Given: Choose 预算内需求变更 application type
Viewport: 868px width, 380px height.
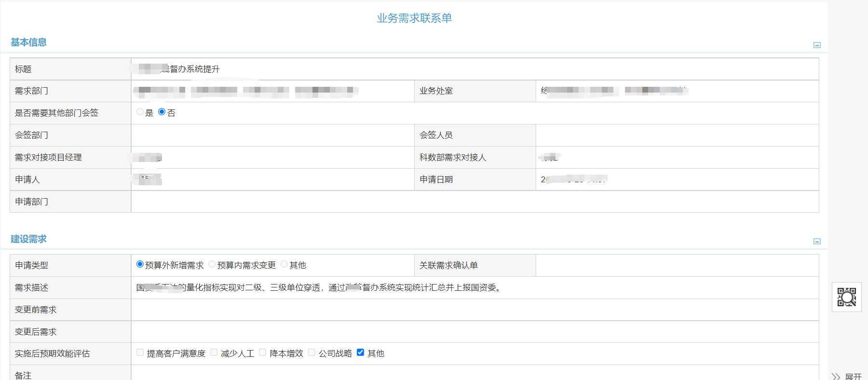Looking at the screenshot, I should 212,264.
